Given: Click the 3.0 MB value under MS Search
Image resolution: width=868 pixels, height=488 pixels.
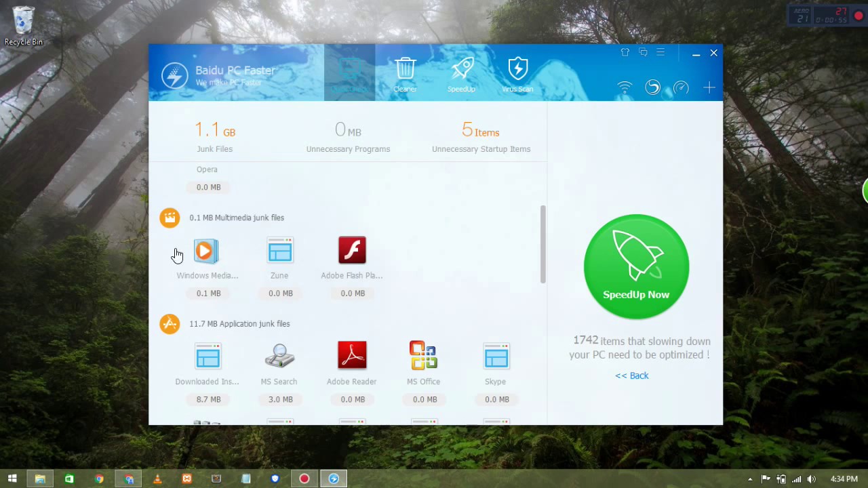Looking at the screenshot, I should pos(280,399).
